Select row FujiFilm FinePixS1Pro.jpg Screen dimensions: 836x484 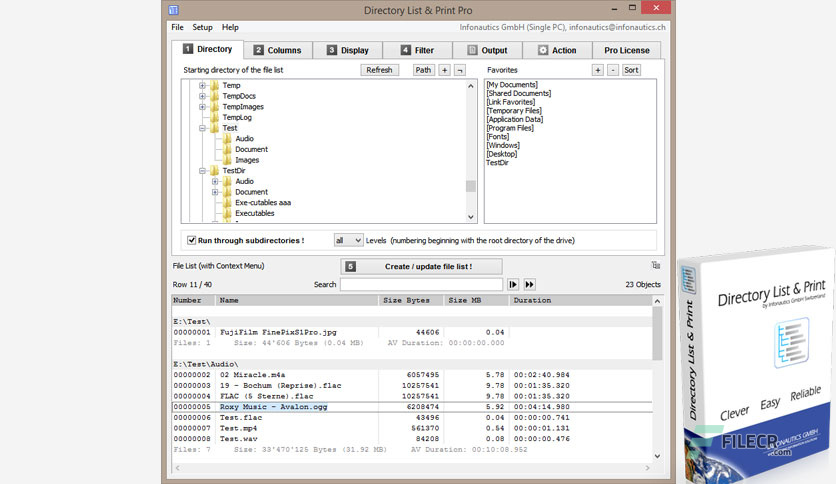412,332
